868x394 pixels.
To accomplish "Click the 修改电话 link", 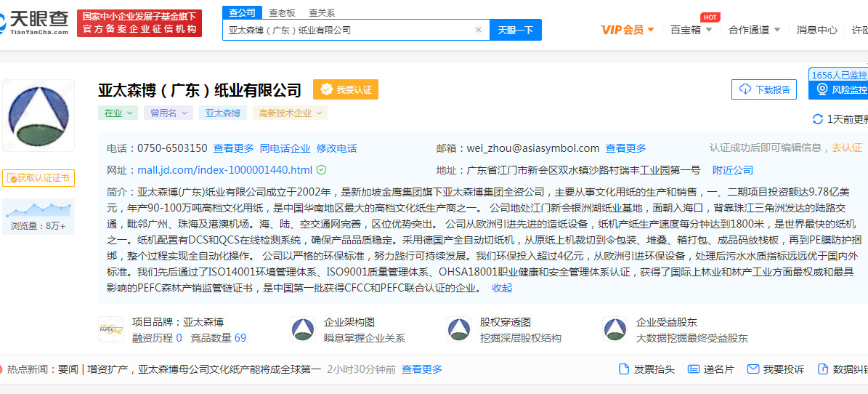I will [336, 148].
